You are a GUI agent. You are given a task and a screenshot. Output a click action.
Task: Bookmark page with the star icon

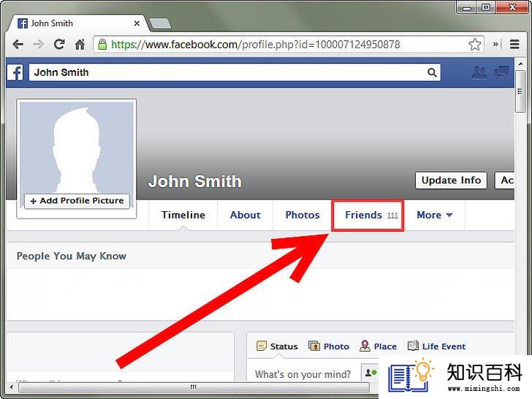(x=475, y=45)
